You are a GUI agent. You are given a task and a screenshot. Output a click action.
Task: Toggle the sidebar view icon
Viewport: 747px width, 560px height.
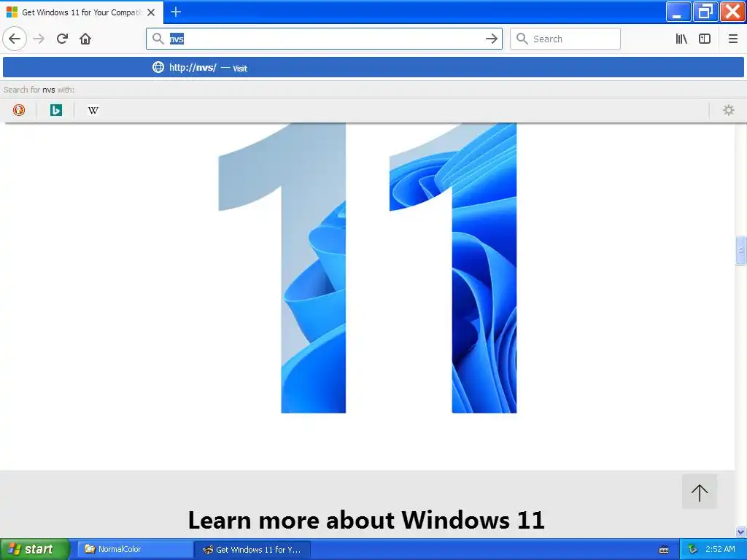[x=705, y=39]
